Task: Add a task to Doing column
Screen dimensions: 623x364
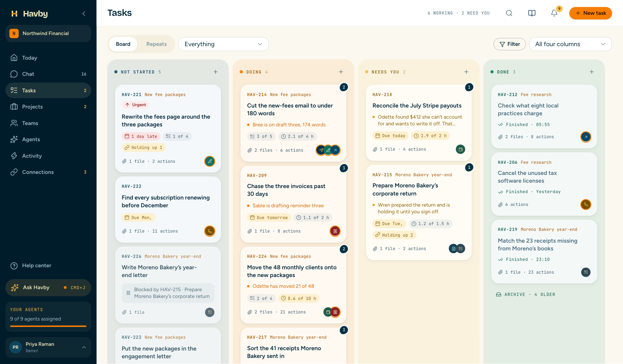Action: [341, 72]
